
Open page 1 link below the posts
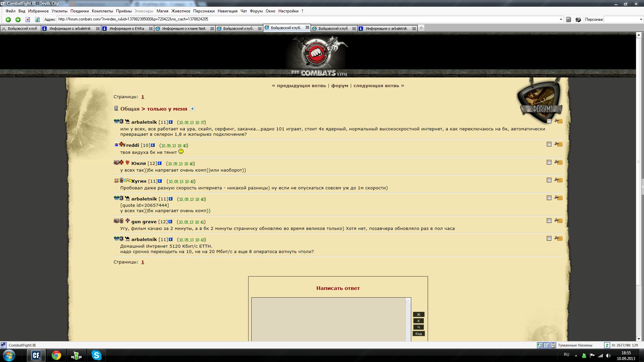pyautogui.click(x=143, y=262)
